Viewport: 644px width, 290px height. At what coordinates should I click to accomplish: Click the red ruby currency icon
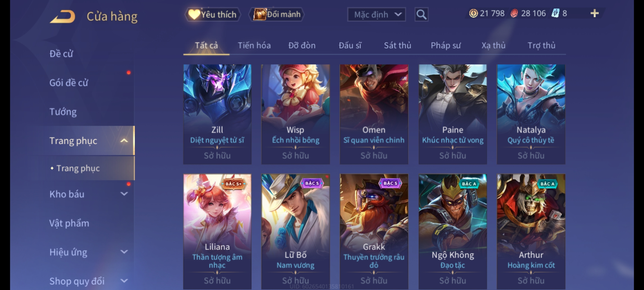pos(514,13)
